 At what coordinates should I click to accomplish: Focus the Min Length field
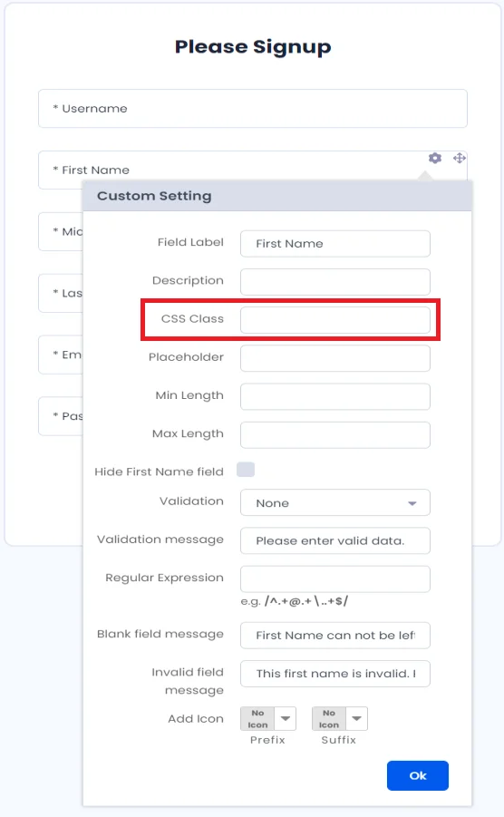click(335, 396)
